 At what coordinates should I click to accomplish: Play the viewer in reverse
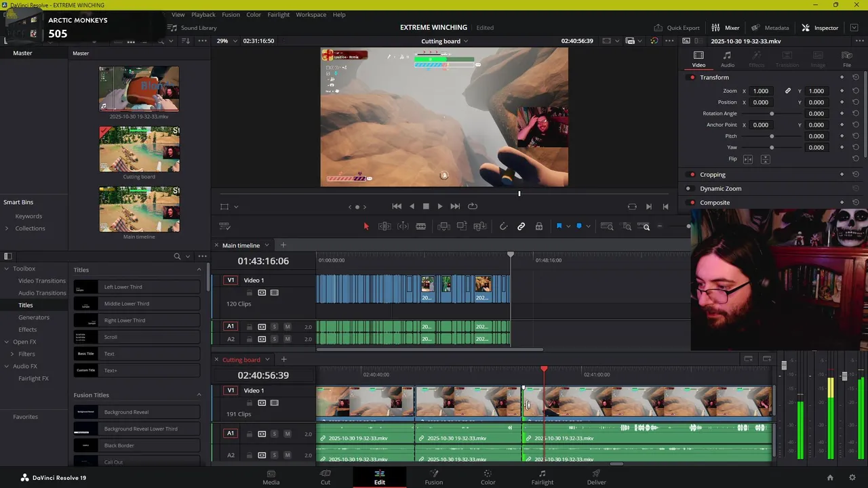click(411, 206)
